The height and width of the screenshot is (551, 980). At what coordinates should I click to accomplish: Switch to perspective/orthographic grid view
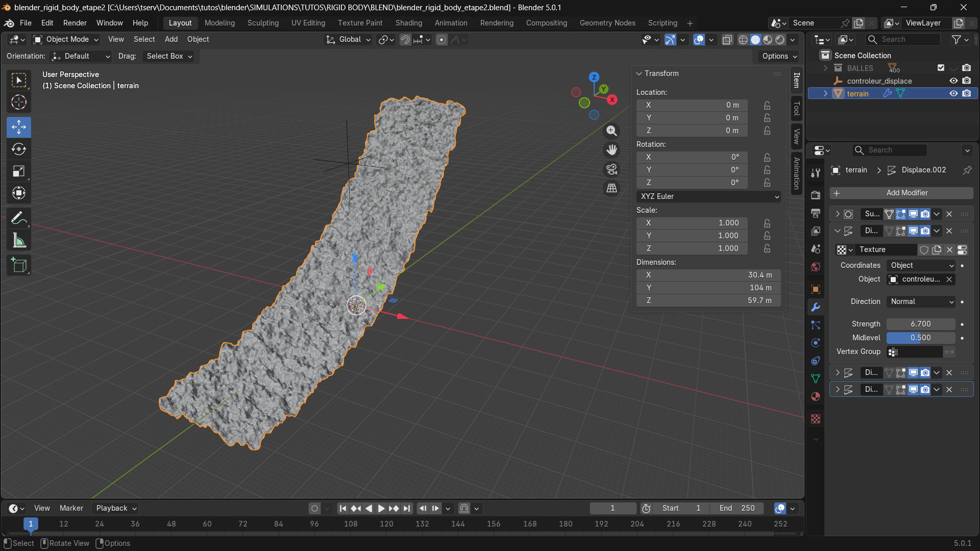pos(611,188)
